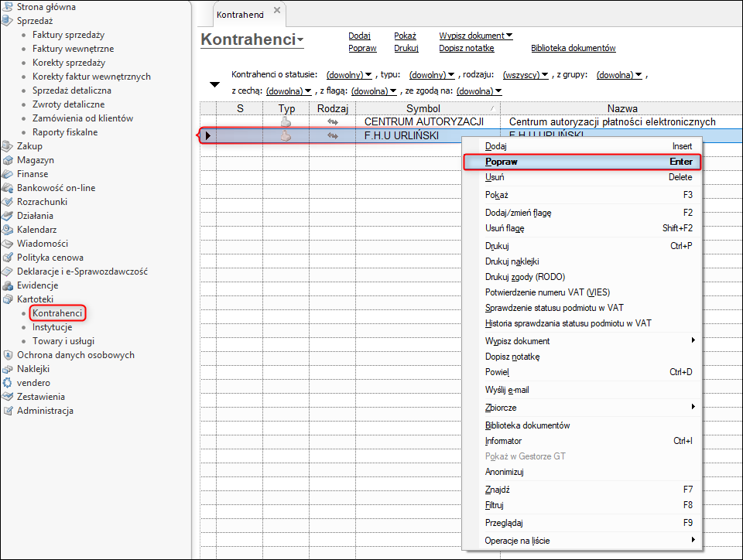Screen dimensions: 743x560
Task: Choose Wyślij e-mail from context menu
Action: click(582, 390)
